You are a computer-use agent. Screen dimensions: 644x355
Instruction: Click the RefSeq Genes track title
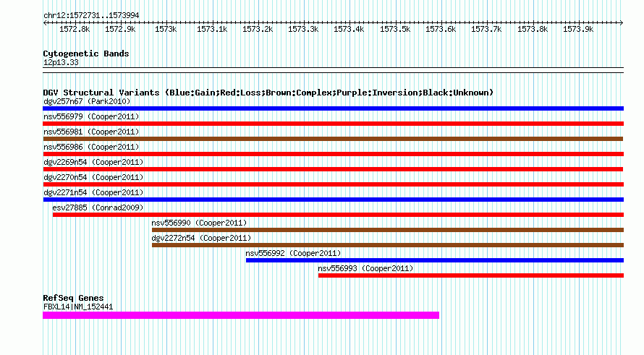point(73,298)
